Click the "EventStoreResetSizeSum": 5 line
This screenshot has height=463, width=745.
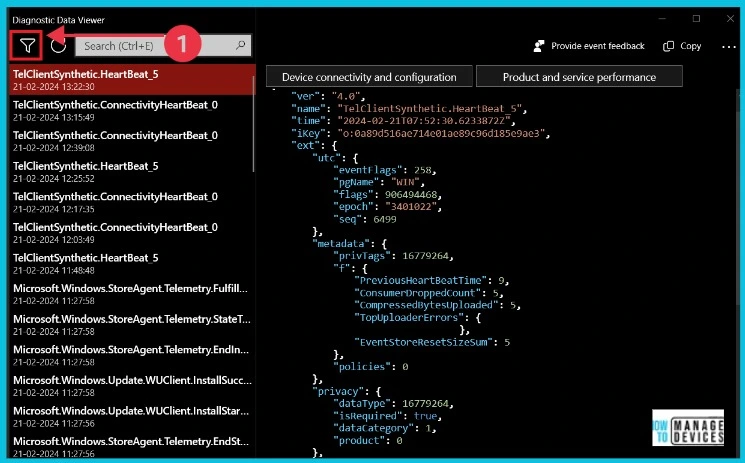[x=431, y=342]
